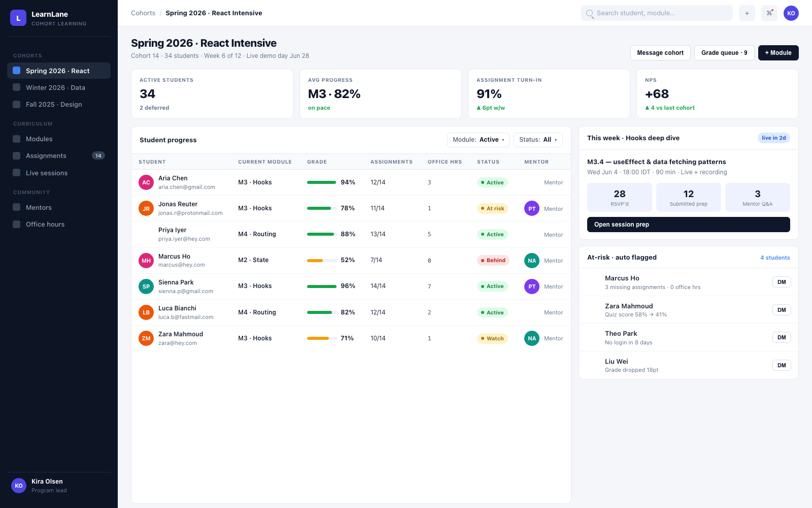Click DM button for Zara Mahmoud
Screen dimensions: 812x508
(x=782, y=310)
